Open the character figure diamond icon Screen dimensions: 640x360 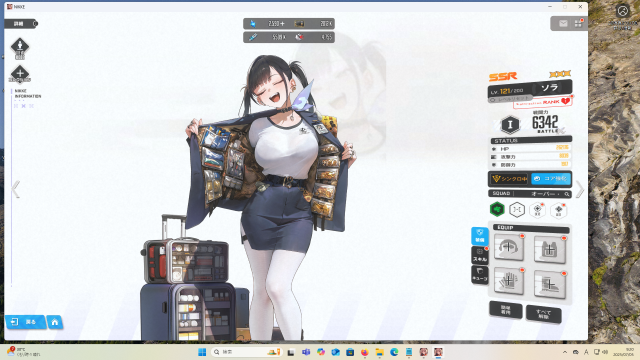tap(20, 47)
